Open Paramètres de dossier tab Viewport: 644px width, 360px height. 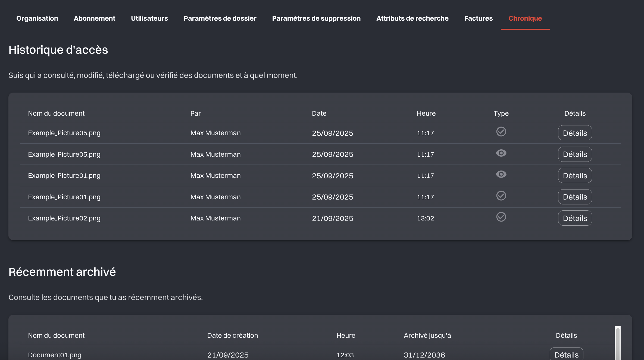pyautogui.click(x=220, y=18)
